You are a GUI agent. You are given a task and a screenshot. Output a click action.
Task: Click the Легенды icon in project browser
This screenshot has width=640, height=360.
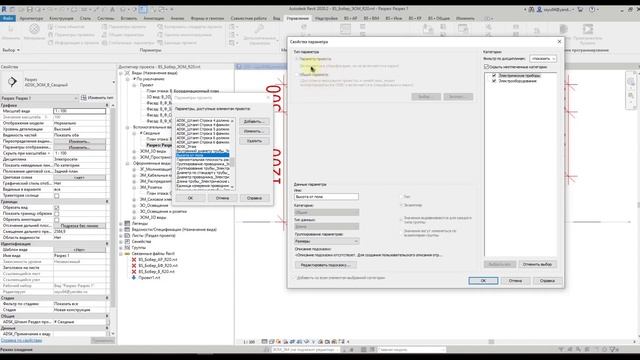click(x=127, y=223)
